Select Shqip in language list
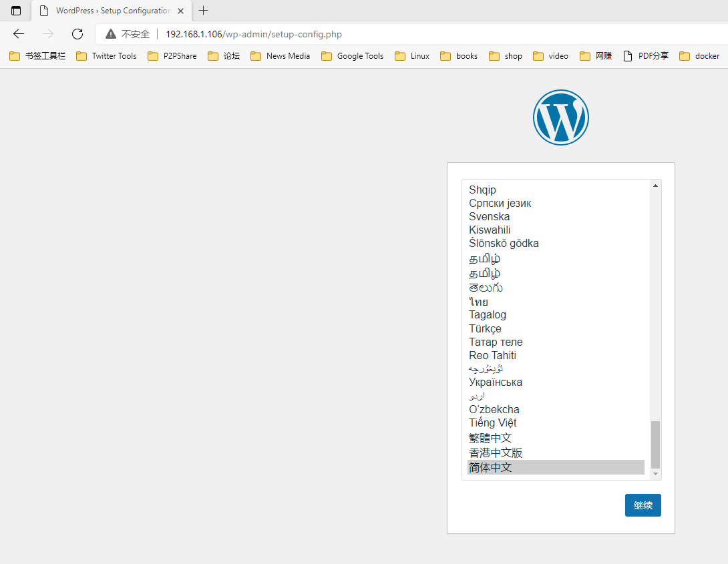This screenshot has width=728, height=564. pyautogui.click(x=556, y=190)
